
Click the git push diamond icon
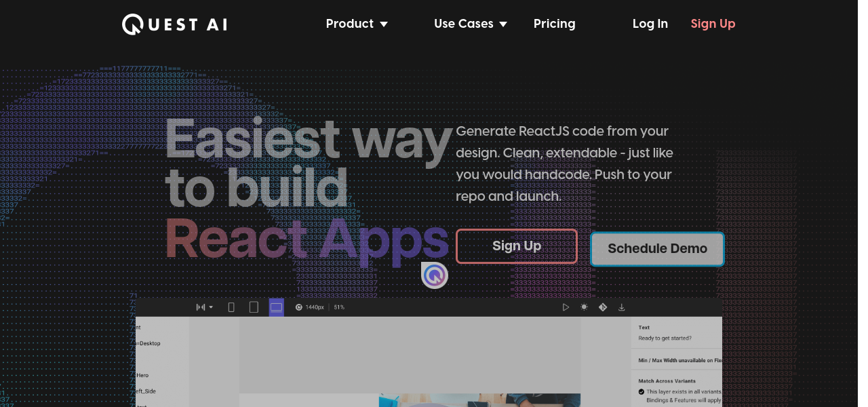click(603, 307)
